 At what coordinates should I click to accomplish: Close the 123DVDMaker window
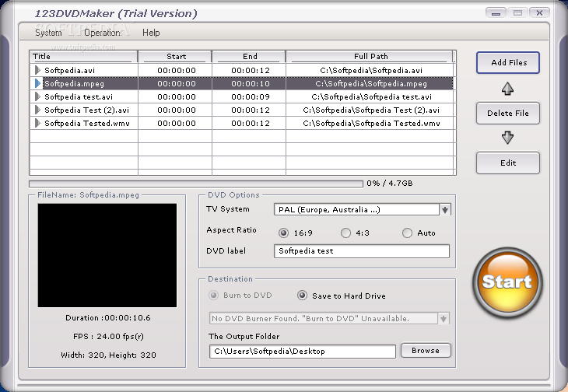click(539, 13)
